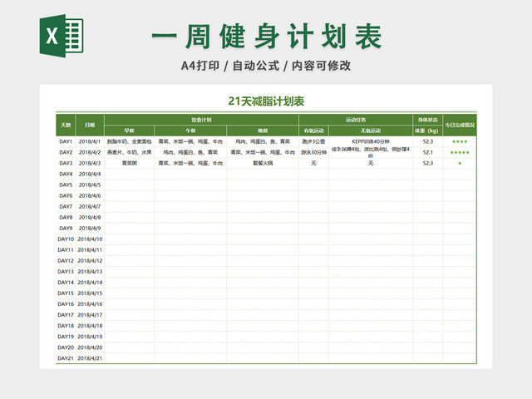
Task: Select the 跑步3公里 aerobic cell
Action: 314,141
